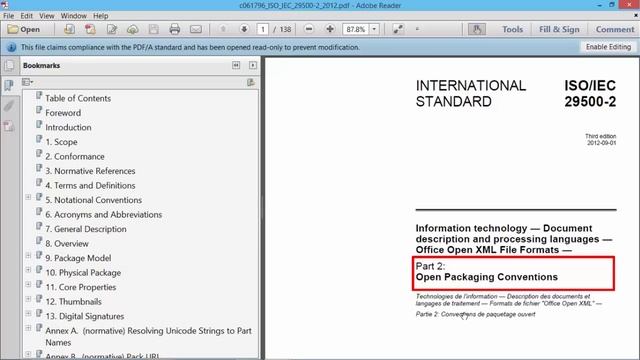
Task: Click the Open file button
Action: tap(24, 29)
